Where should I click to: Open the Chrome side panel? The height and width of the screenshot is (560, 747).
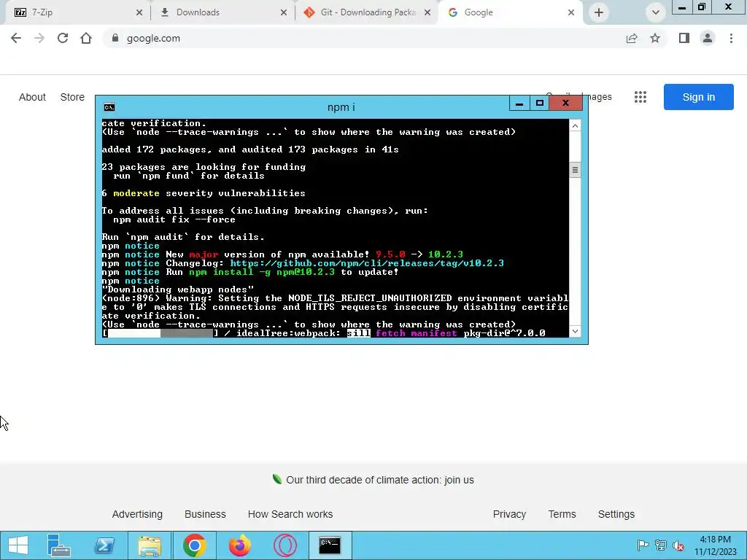tap(684, 38)
